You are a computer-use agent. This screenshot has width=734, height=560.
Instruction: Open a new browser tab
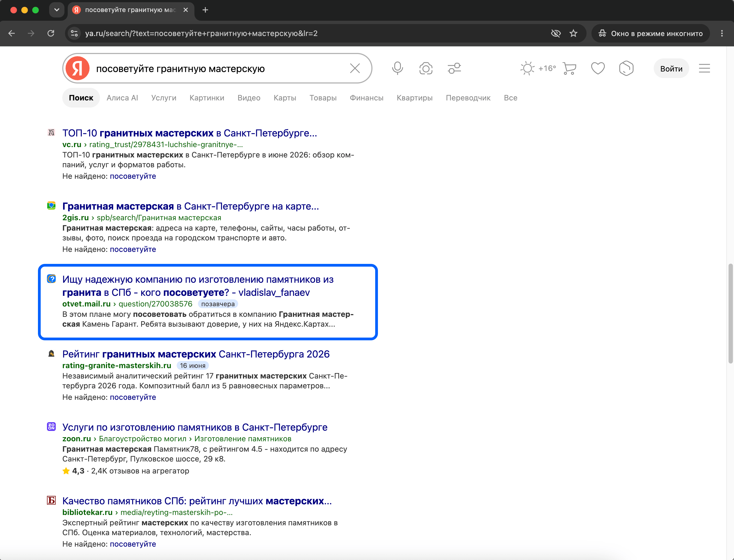[x=205, y=10]
